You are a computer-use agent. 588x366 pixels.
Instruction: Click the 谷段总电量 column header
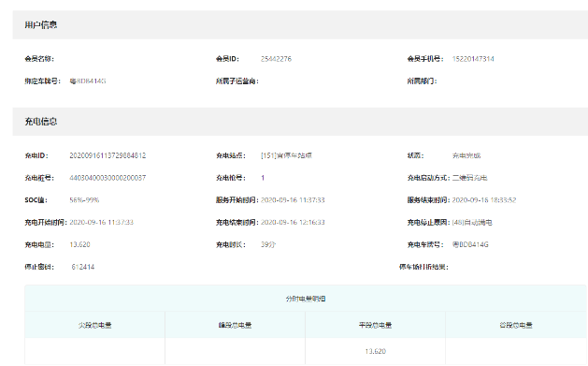516,325
